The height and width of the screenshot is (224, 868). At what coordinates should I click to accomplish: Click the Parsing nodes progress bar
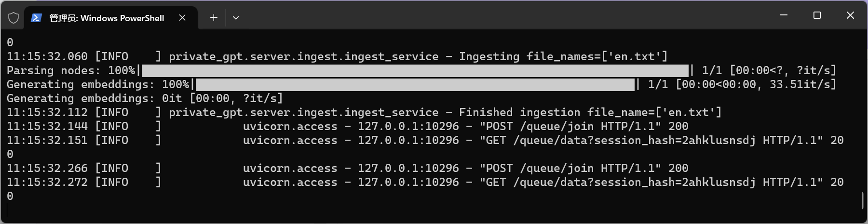click(x=415, y=70)
